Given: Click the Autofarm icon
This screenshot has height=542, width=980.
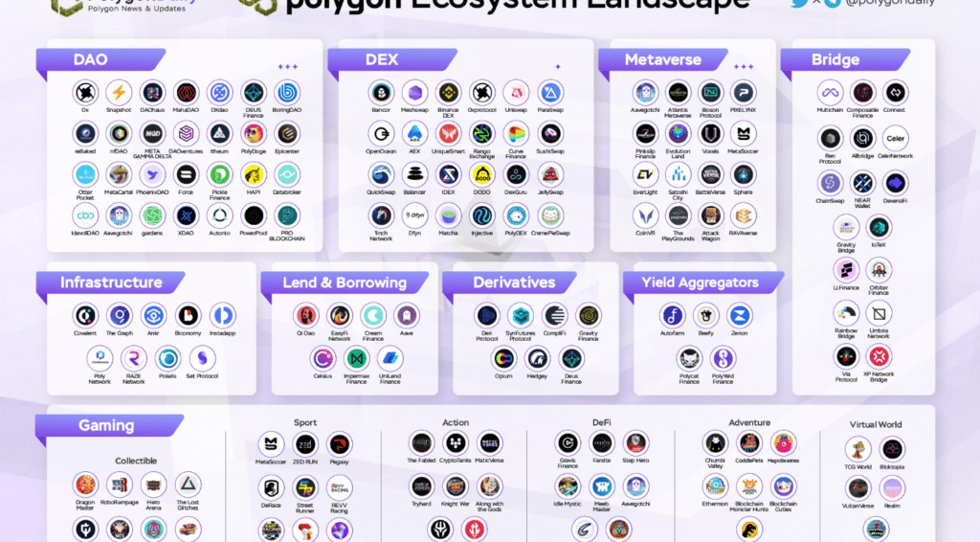Looking at the screenshot, I should pyautogui.click(x=672, y=316).
